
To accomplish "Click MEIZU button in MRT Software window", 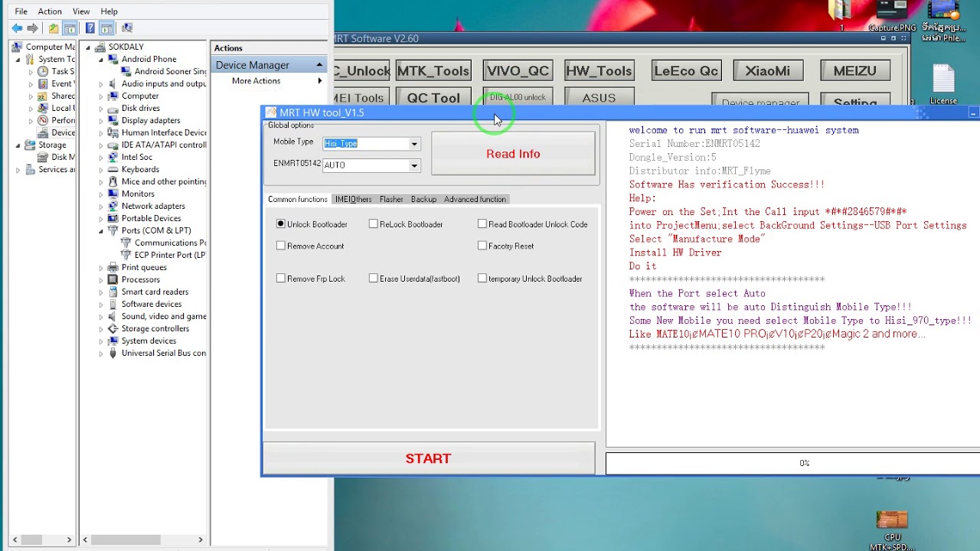I will pos(854,70).
